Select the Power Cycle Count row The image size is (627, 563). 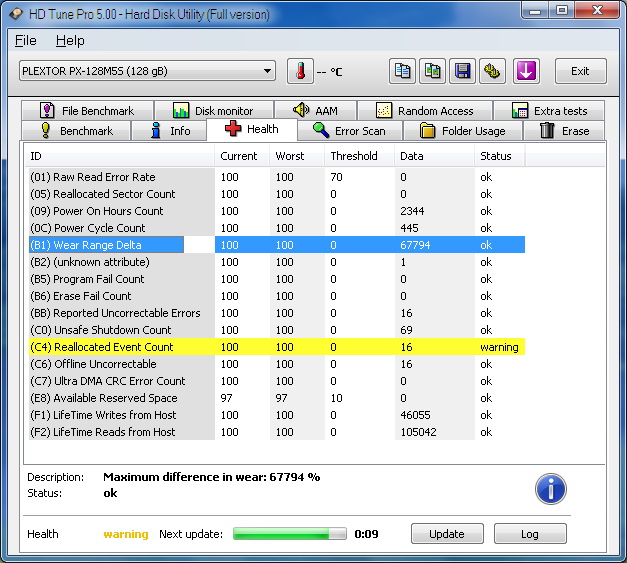pyautogui.click(x=277, y=228)
